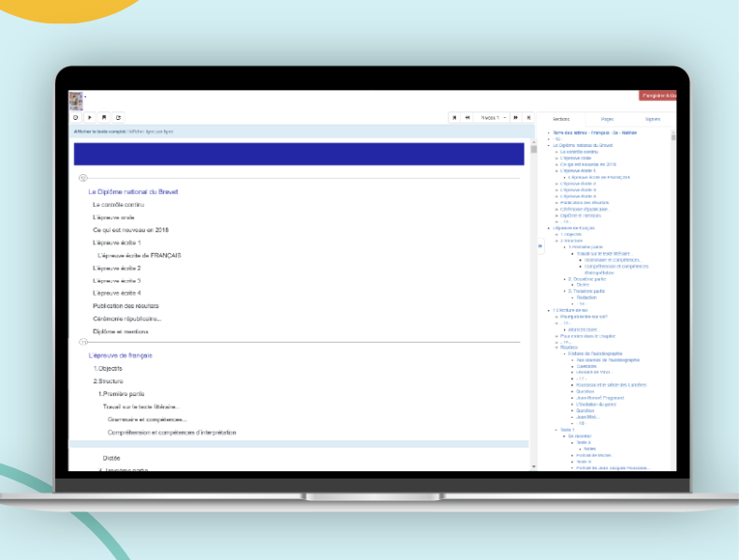Click page 12 marker circle
Viewport: 739px width, 560px height.
click(x=83, y=178)
